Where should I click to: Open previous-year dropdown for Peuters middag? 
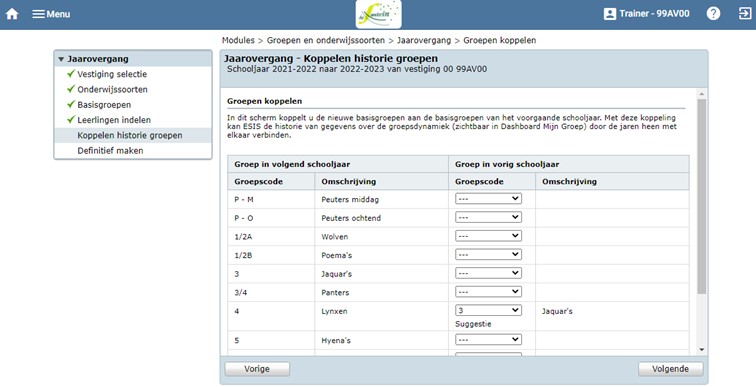(x=488, y=199)
